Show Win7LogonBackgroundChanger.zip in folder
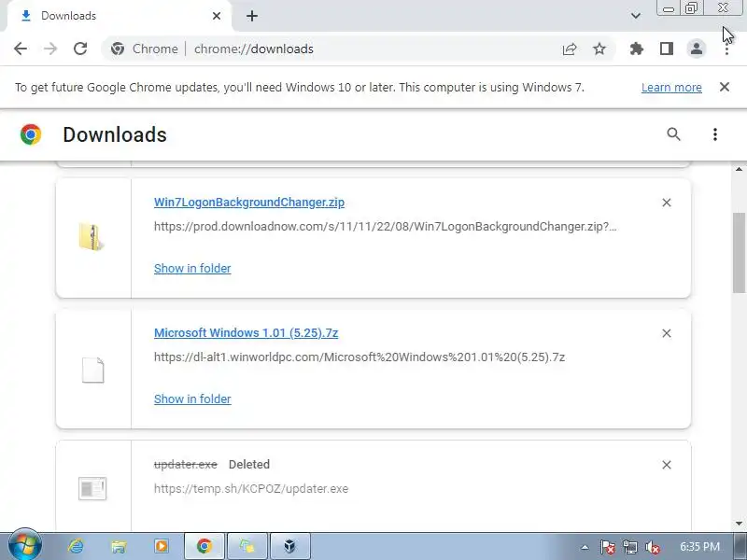 (192, 268)
